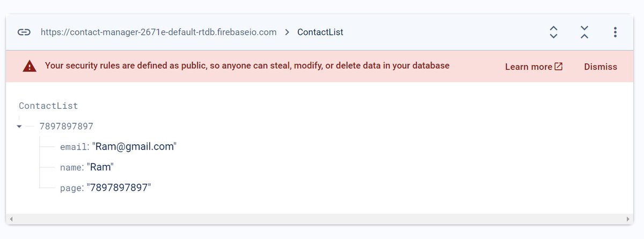Click the external link icon beside Learn more
The width and height of the screenshot is (644, 239).
(x=559, y=66)
